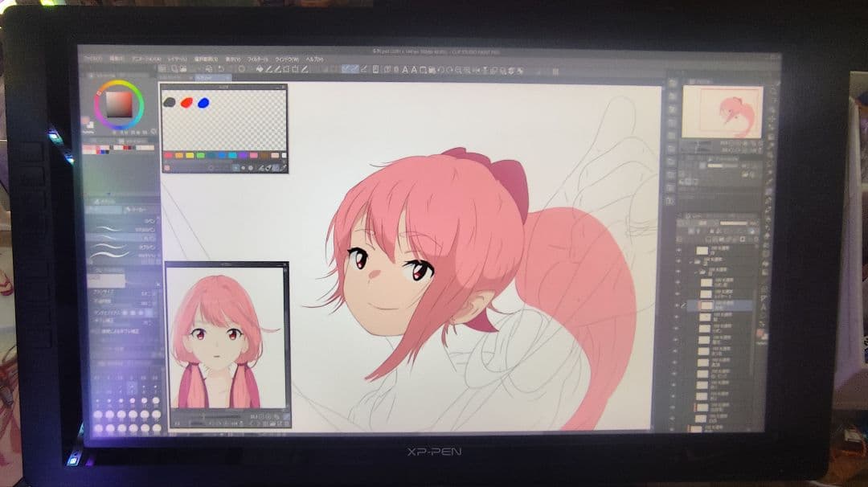Viewport: 868px width, 487px height.
Task: Pick the eyedropper icon in the color mixing panel
Action: click(x=284, y=167)
